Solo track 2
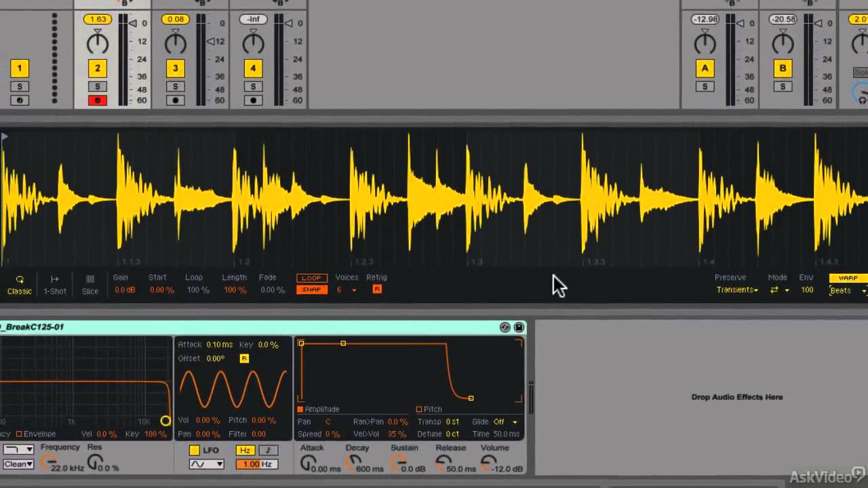The width and height of the screenshot is (868, 488). (97, 87)
